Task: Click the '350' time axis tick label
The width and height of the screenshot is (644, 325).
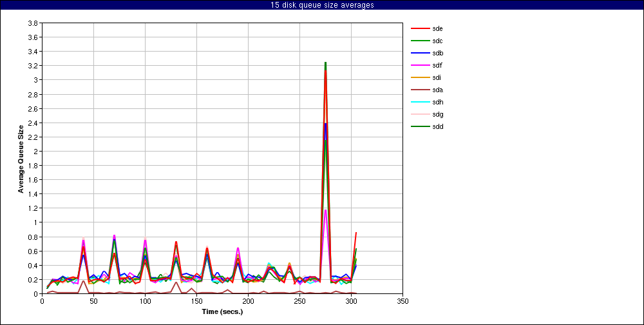Action: (403, 302)
